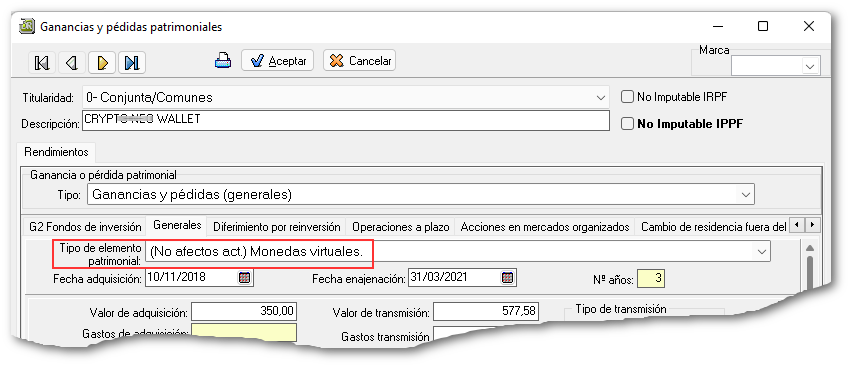Open calendar for Fecha adquisición
Image resolution: width=850 pixels, height=367 pixels.
click(x=244, y=278)
